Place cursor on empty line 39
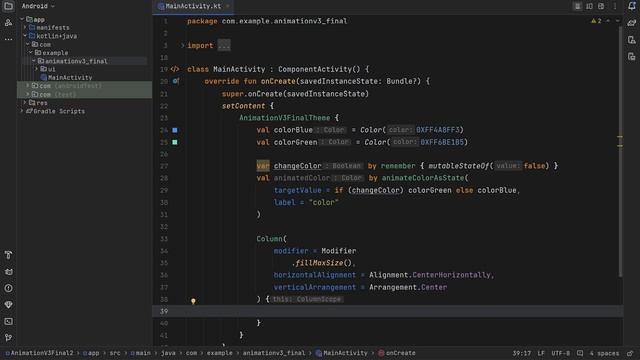The width and height of the screenshot is (640, 360). click(x=388, y=311)
